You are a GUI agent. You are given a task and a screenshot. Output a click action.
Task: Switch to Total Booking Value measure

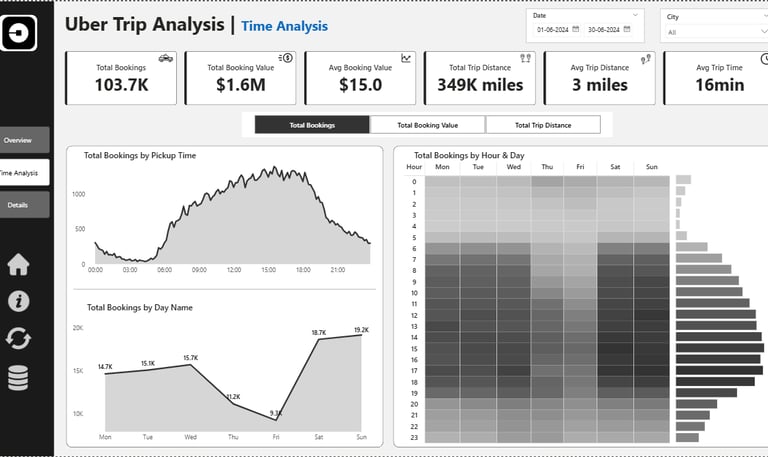tap(428, 125)
